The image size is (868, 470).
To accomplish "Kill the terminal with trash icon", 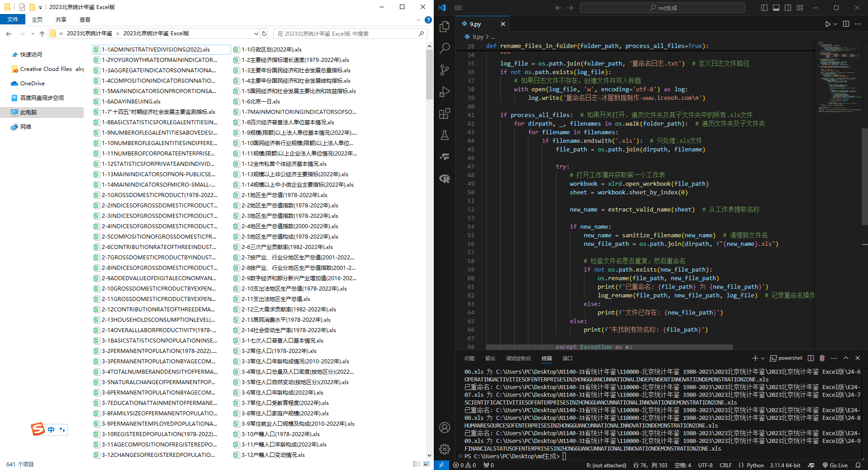I will tap(822, 358).
